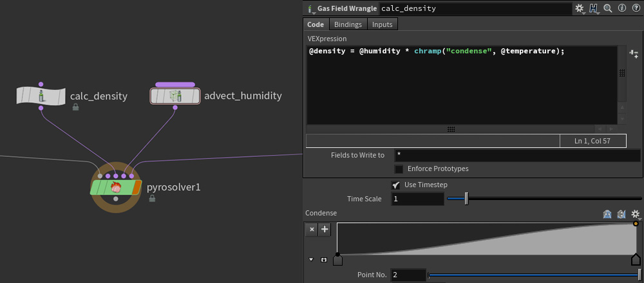Switch to the Bindings tab

tap(348, 24)
